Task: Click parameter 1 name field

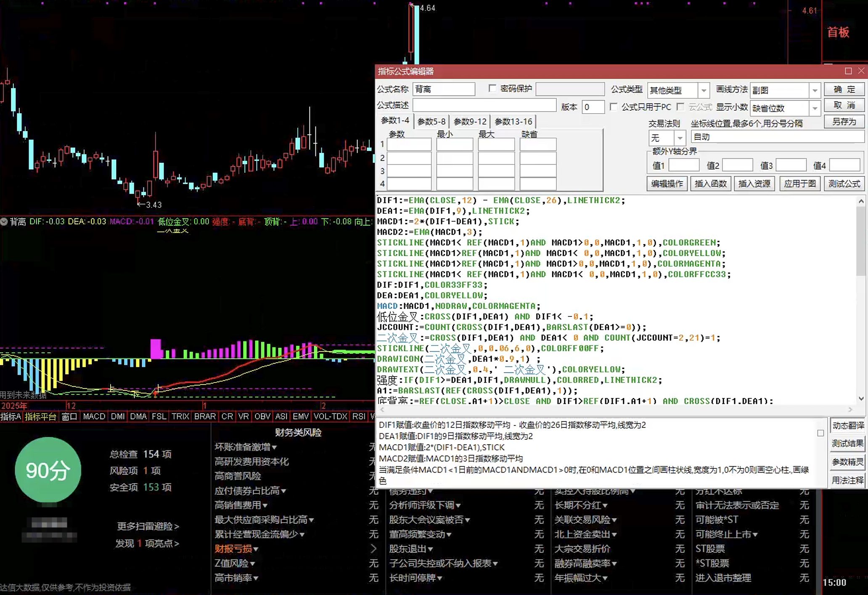Action: 409,144
